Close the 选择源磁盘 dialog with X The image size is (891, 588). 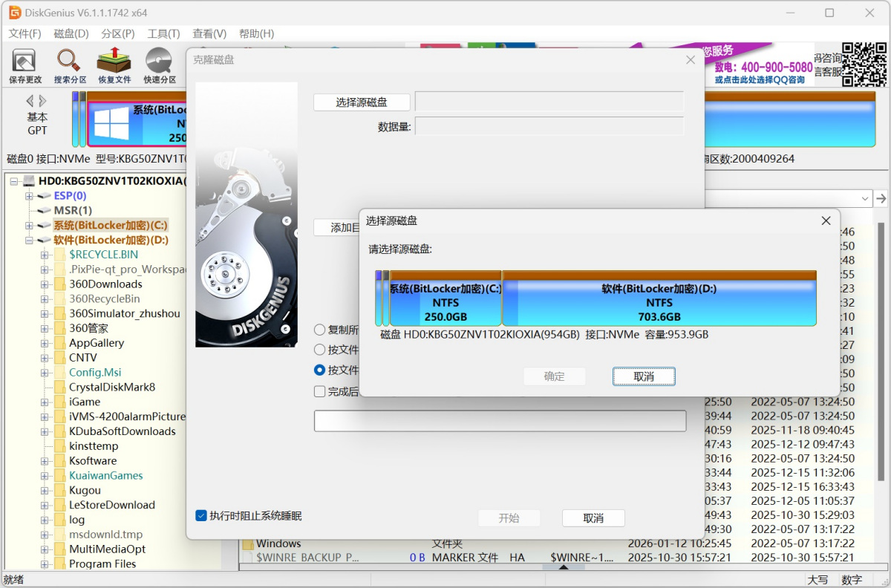tap(826, 221)
